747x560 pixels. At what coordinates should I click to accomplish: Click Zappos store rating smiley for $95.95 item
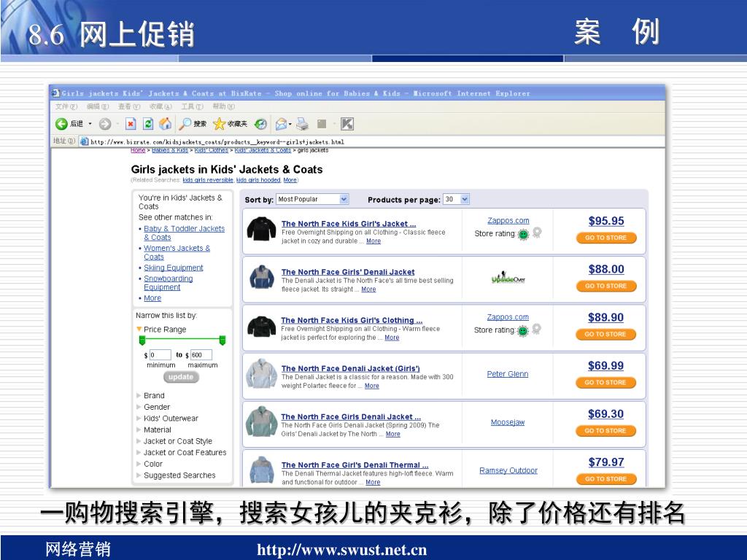point(523,234)
